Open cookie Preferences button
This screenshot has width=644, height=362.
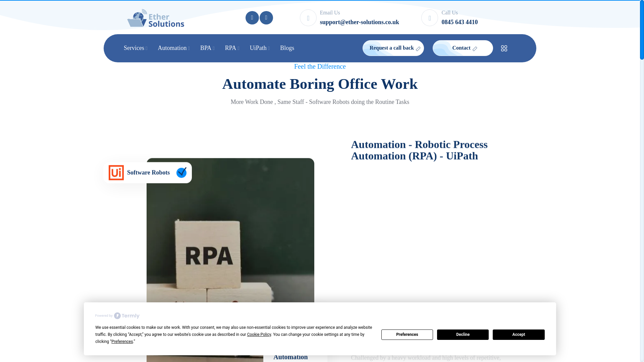[407, 335]
